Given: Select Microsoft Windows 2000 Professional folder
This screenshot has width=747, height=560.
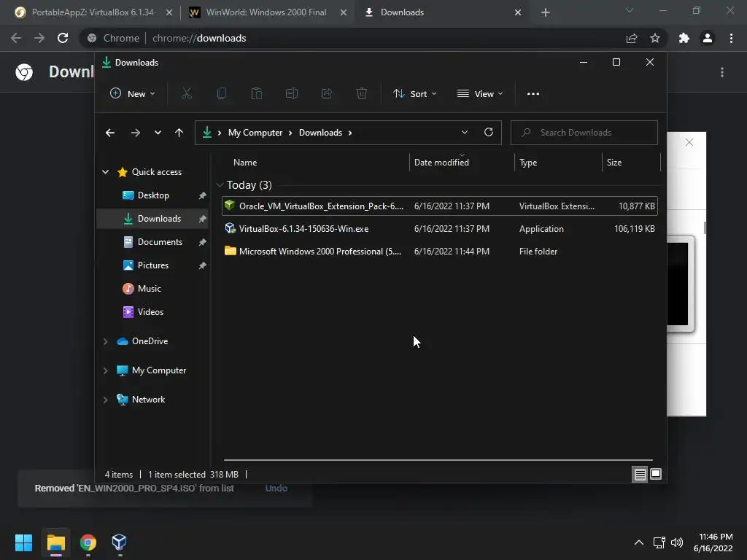Looking at the screenshot, I should pyautogui.click(x=440, y=252).
